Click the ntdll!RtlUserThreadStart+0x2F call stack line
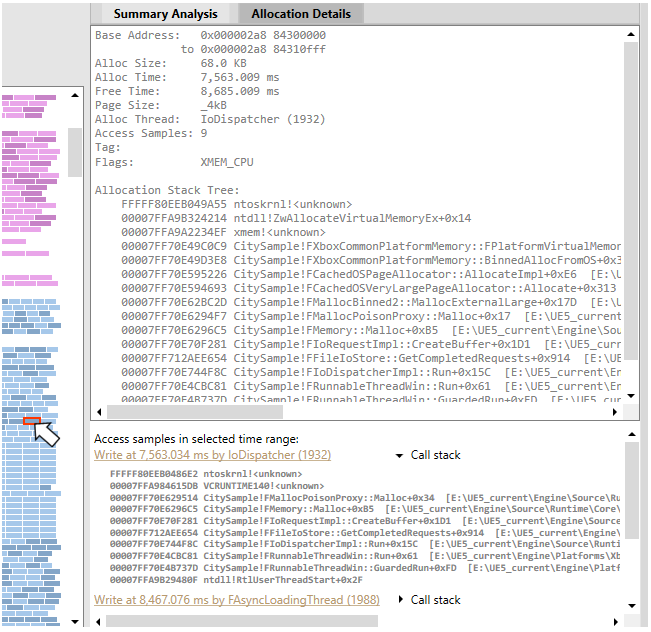Screen dimensions: 651x632 [x=236, y=580]
